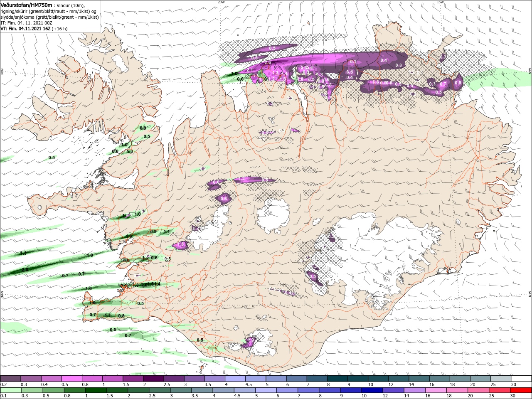Select the light pink 16 swatch in lower legend
This screenshot has height=399, width=532.
coord(436,390)
